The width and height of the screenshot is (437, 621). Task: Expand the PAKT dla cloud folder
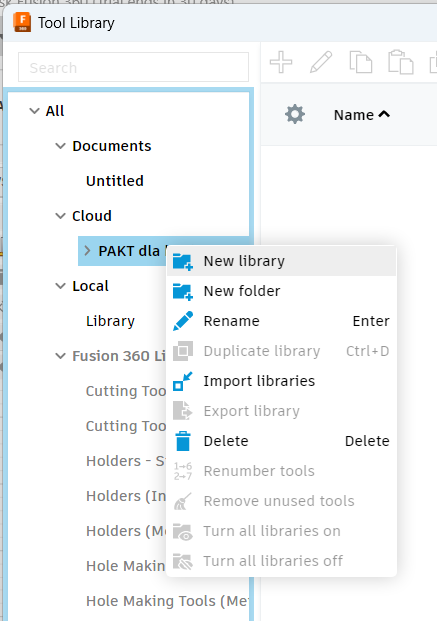[x=88, y=251]
